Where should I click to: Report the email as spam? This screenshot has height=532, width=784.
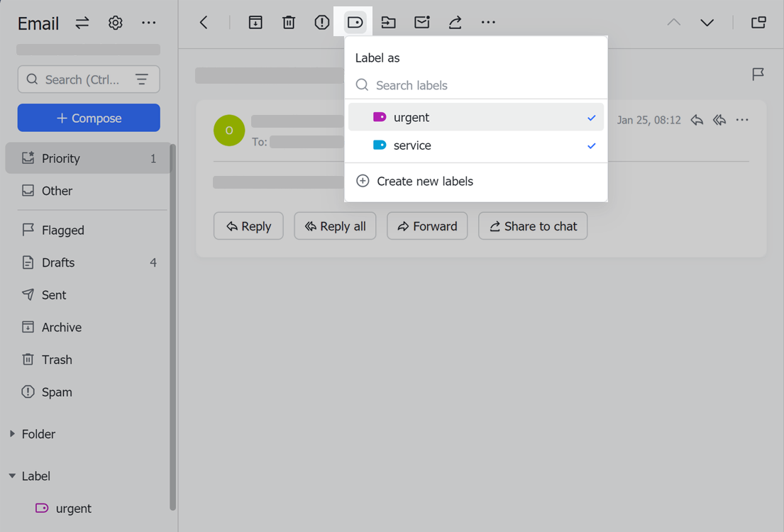click(x=321, y=22)
